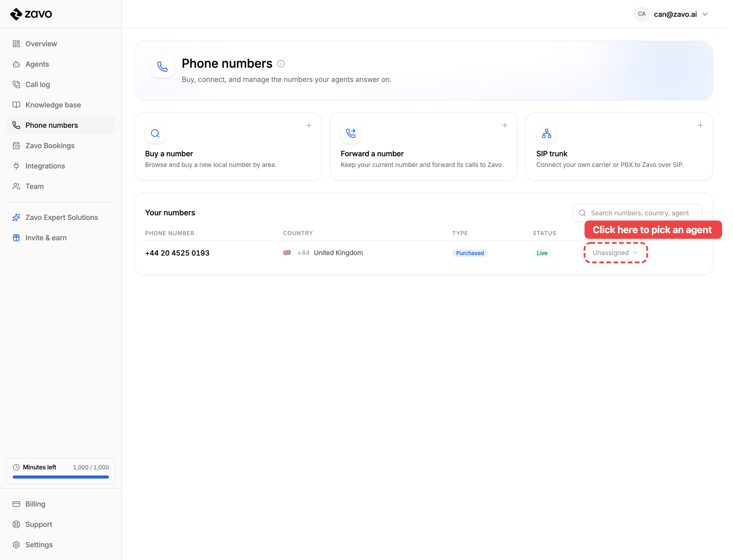Image resolution: width=733 pixels, height=560 pixels.
Task: Click the CA user avatar
Action: [642, 14]
